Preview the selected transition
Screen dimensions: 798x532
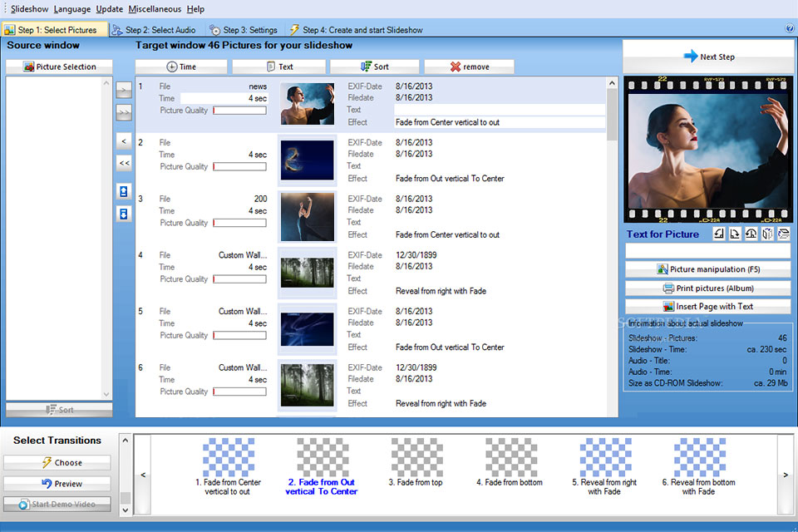57,483
